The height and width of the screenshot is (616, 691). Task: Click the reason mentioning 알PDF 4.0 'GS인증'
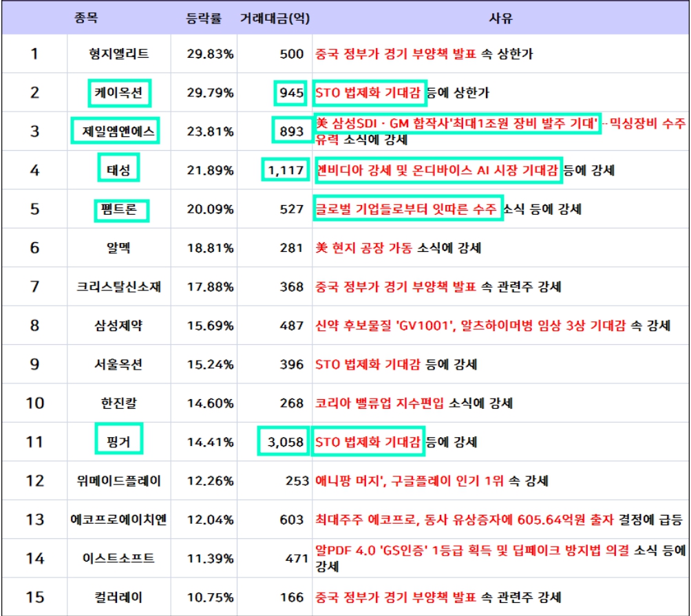tap(500, 557)
